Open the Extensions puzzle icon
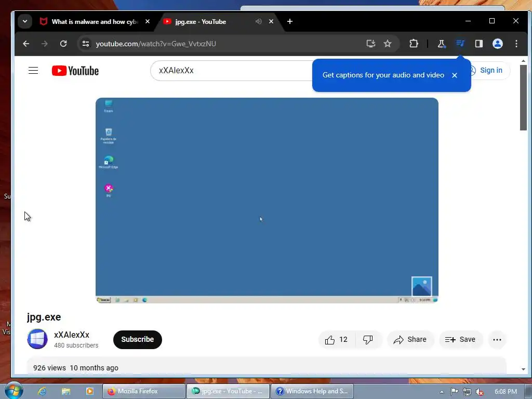This screenshot has width=532, height=399. coord(414,44)
